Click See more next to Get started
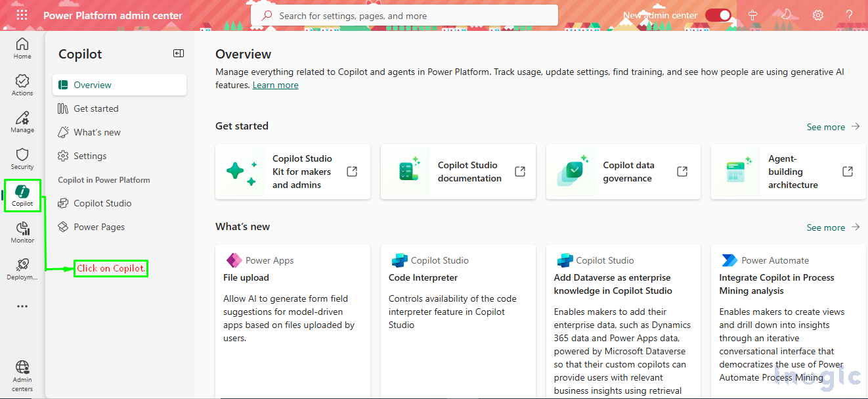The height and width of the screenshot is (399, 868). 833,127
